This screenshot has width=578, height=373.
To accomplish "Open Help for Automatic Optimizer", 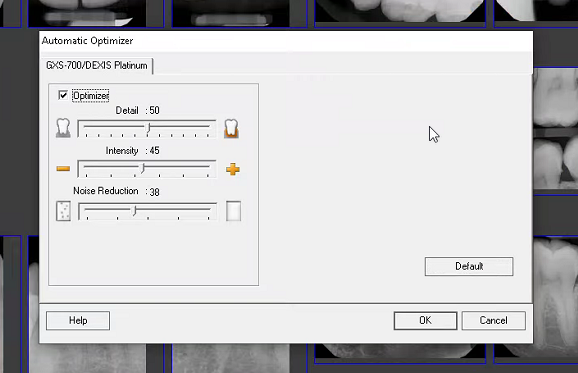I will click(x=78, y=320).
